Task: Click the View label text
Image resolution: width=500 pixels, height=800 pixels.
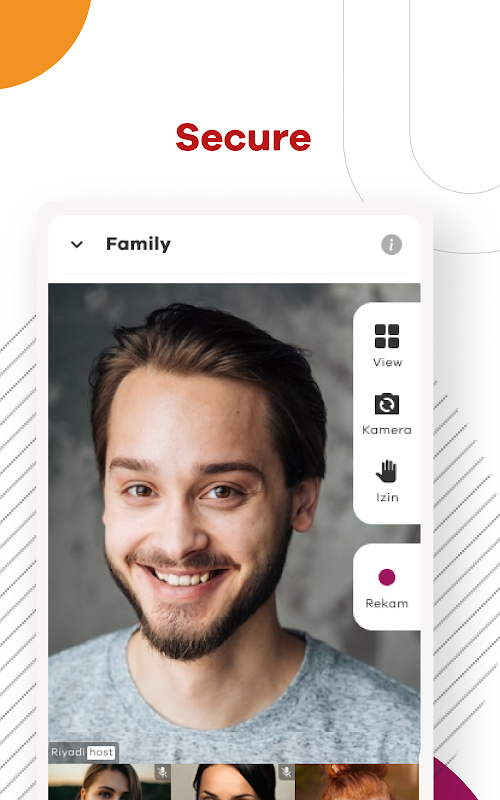Action: 387,362
